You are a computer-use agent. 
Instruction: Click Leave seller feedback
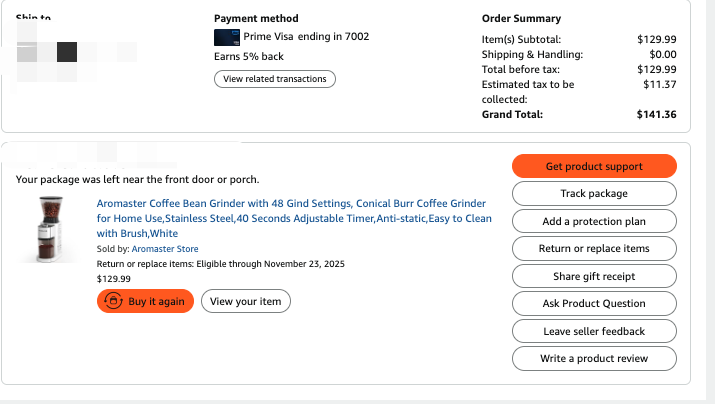pyautogui.click(x=594, y=331)
